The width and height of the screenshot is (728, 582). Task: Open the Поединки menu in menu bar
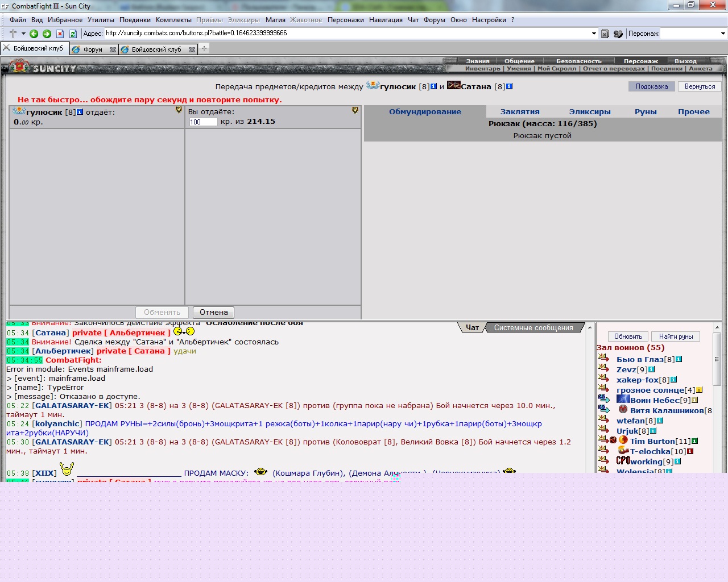point(135,20)
